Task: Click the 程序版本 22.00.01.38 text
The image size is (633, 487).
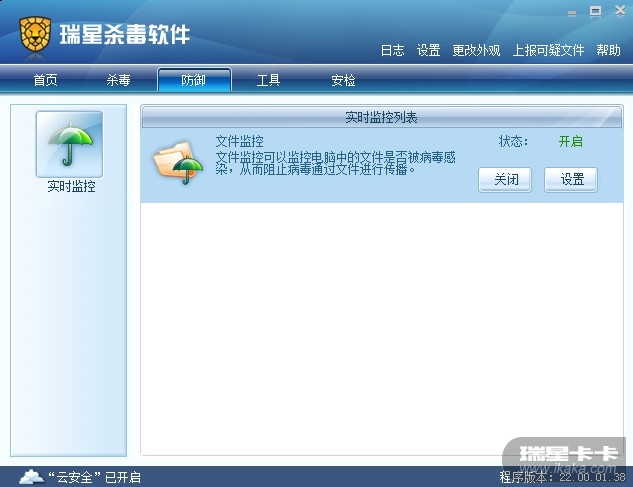Action: click(x=562, y=477)
